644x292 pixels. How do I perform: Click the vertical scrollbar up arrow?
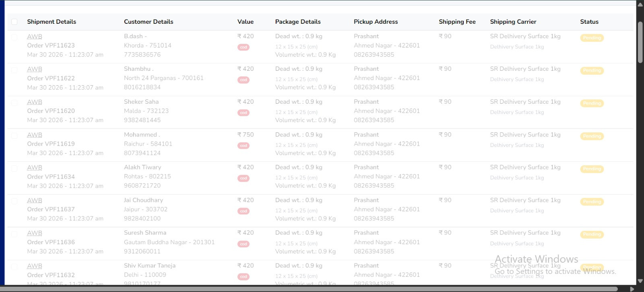click(x=640, y=4)
